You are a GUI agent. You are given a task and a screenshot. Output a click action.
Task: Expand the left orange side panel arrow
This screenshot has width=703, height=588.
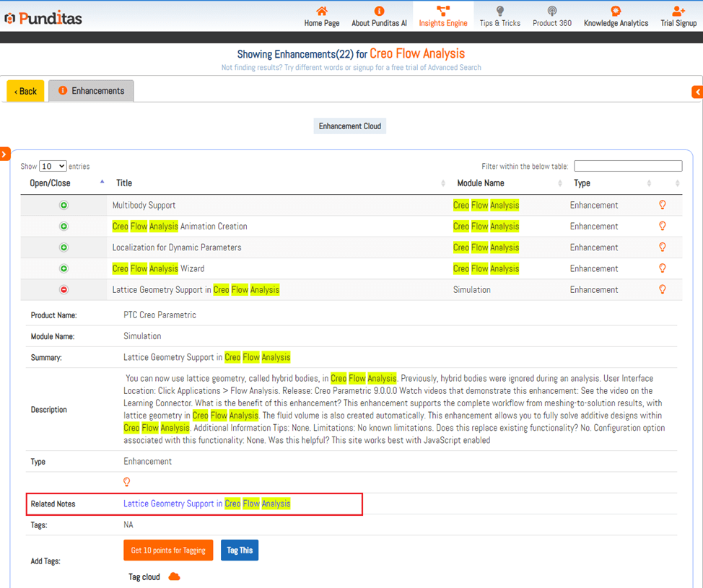(5, 154)
